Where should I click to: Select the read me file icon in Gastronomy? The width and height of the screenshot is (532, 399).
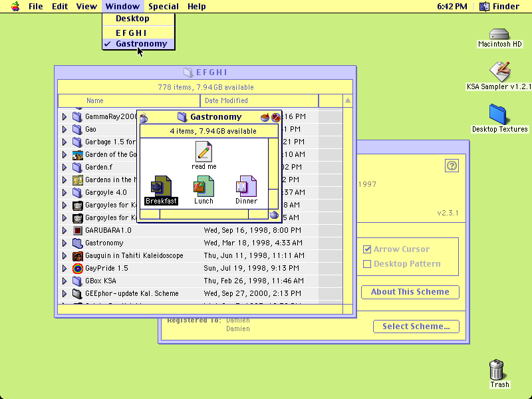203,152
